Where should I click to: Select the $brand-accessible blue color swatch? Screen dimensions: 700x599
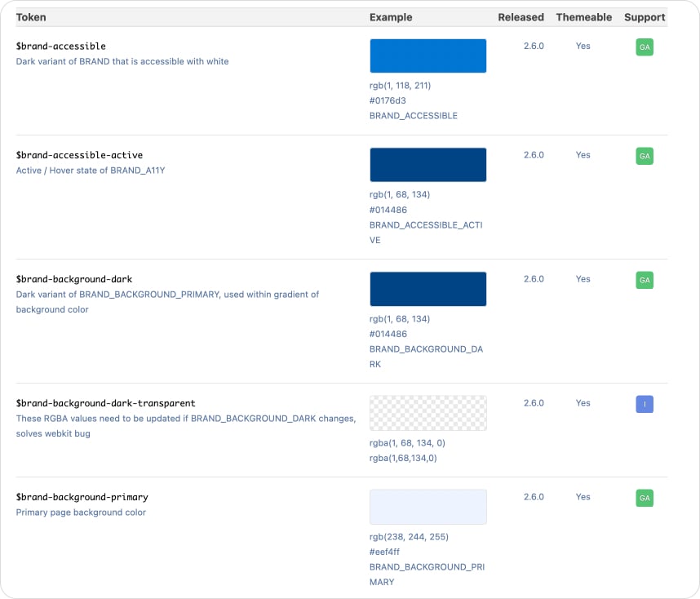[428, 56]
